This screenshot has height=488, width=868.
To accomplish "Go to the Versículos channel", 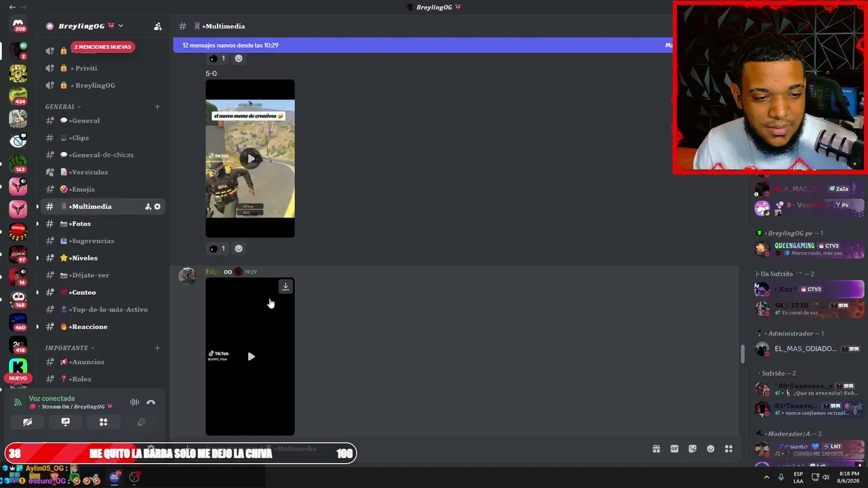I will tap(104, 172).
